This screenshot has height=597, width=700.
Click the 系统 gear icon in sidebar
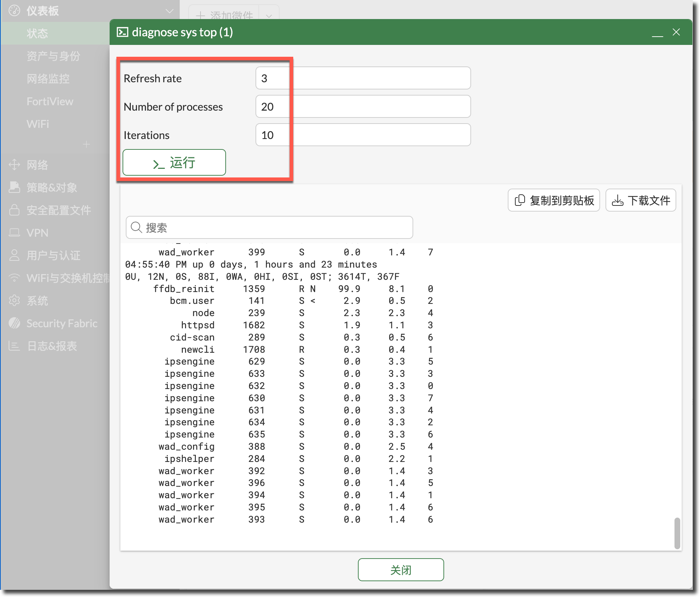tap(14, 301)
